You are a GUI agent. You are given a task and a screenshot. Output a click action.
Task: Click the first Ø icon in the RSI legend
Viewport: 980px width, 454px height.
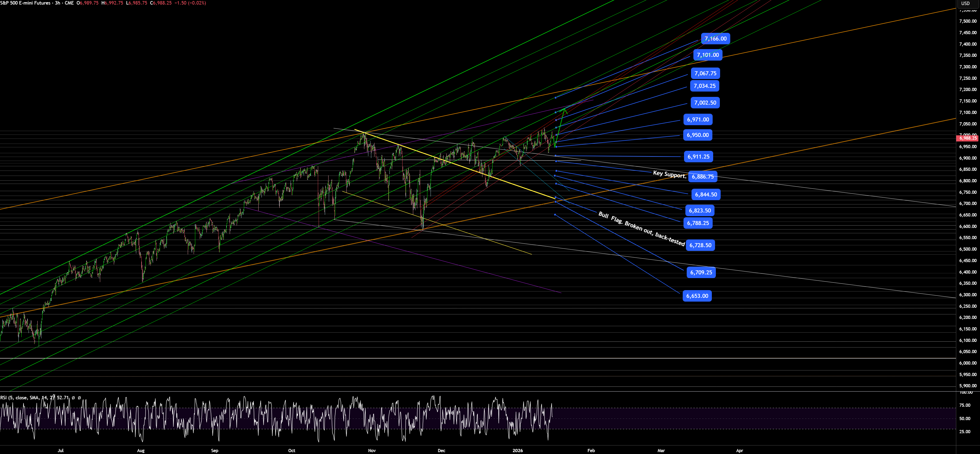click(x=73, y=398)
